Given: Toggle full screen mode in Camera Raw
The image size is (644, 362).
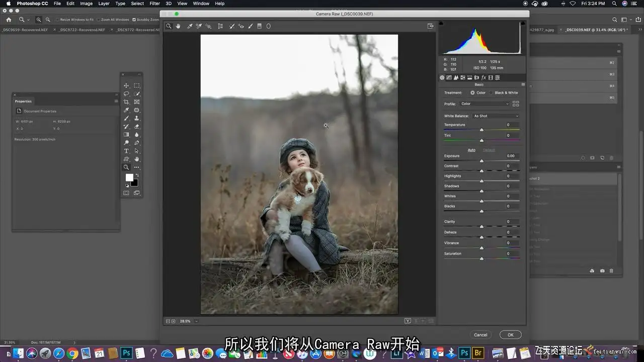Looking at the screenshot, I should tap(430, 26).
